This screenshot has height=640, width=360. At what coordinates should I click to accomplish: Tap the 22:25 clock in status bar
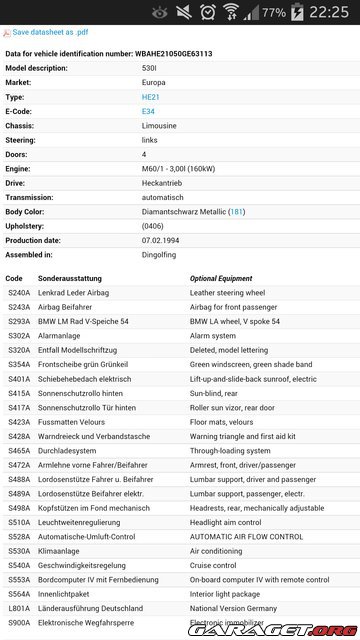(329, 12)
